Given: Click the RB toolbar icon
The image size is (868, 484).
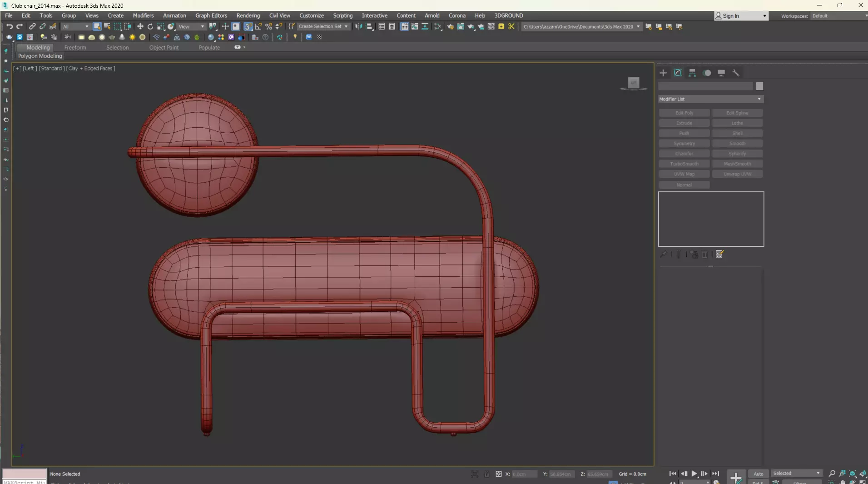Looking at the screenshot, I should (309, 37).
